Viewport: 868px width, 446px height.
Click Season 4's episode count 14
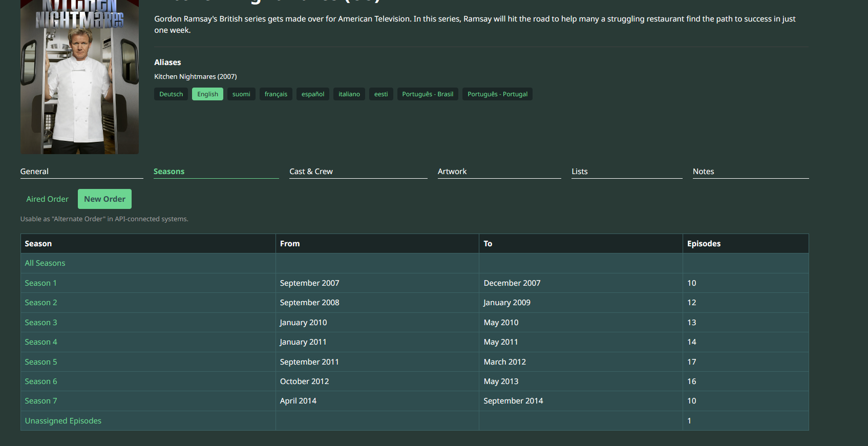point(746,342)
